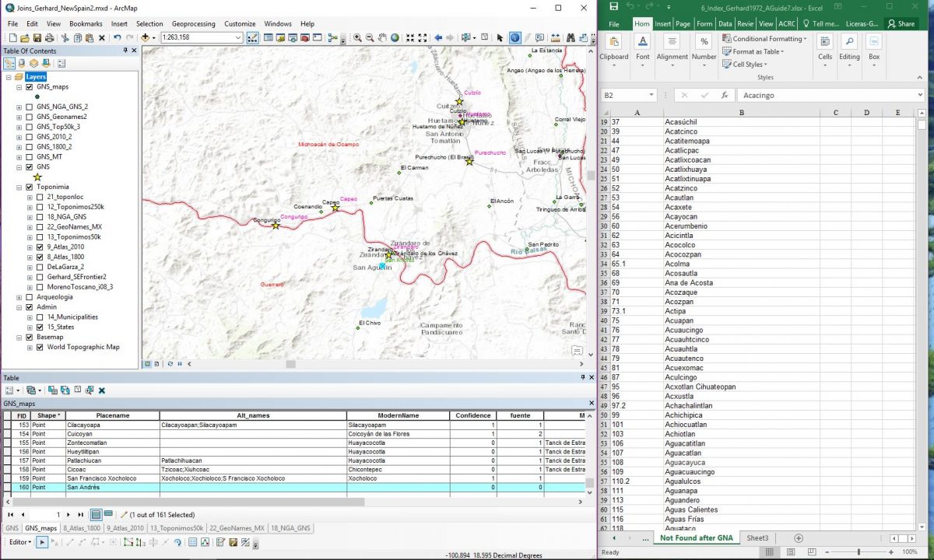Image resolution: width=934 pixels, height=560 pixels.
Task: Uncheck the World Topographic Map layer
Action: tap(40, 347)
